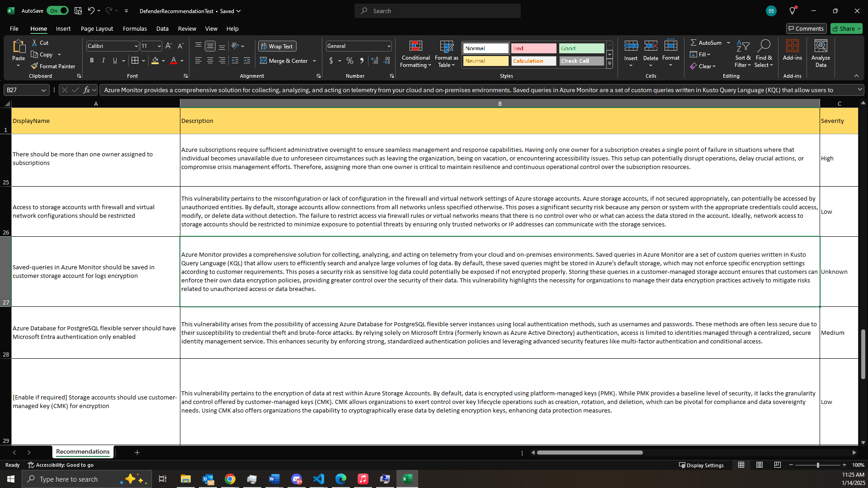Apply Percent Style to the selection

(x=349, y=61)
